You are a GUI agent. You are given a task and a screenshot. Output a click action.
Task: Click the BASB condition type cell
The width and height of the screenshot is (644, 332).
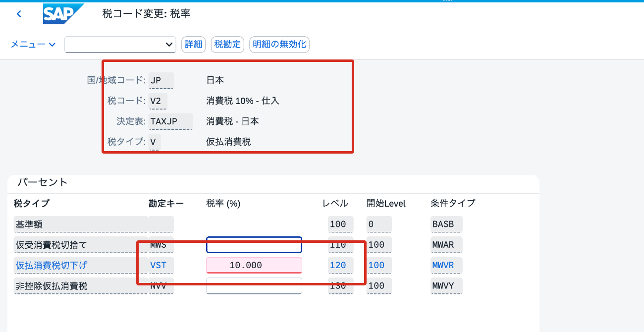click(x=446, y=224)
